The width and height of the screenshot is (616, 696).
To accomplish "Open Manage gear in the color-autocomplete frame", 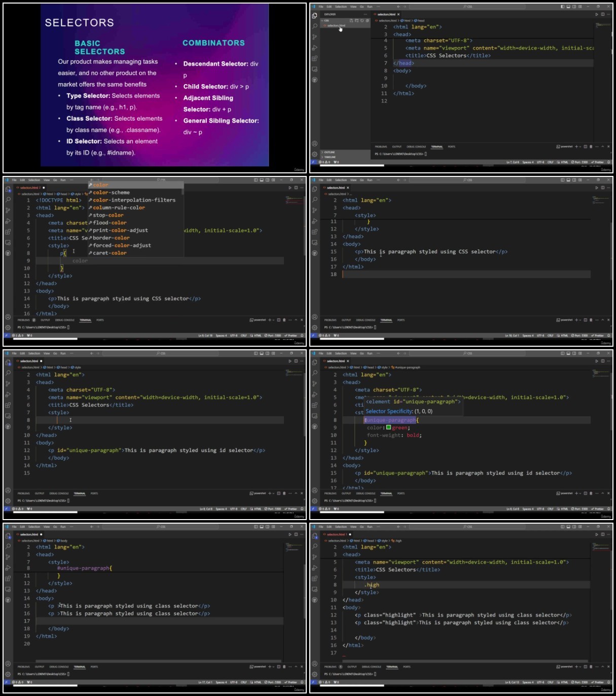I will (8, 327).
